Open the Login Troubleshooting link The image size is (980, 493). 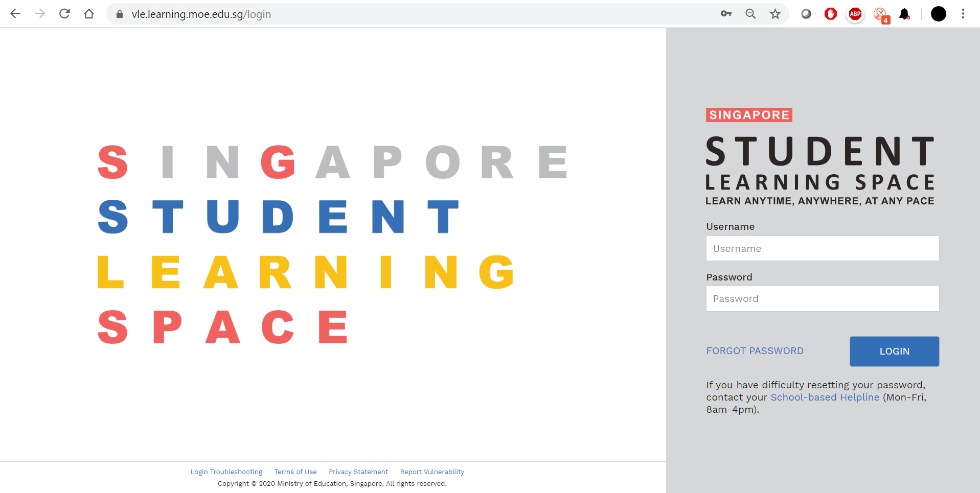pos(226,472)
